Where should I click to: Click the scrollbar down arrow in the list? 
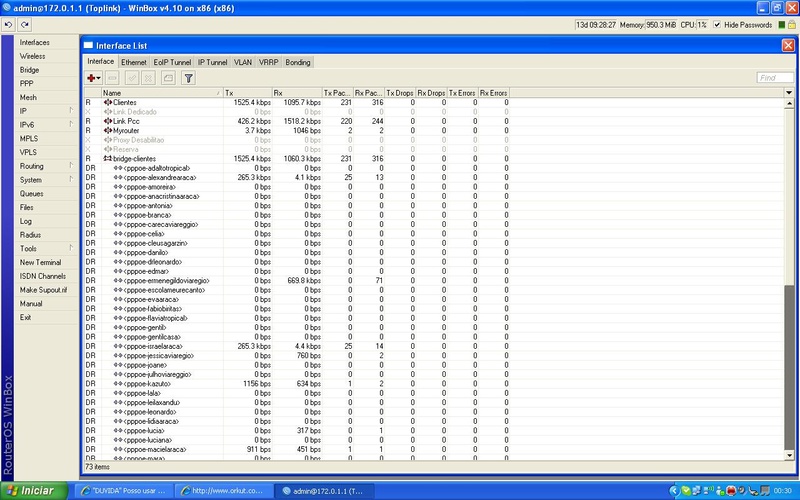pyautogui.click(x=789, y=455)
